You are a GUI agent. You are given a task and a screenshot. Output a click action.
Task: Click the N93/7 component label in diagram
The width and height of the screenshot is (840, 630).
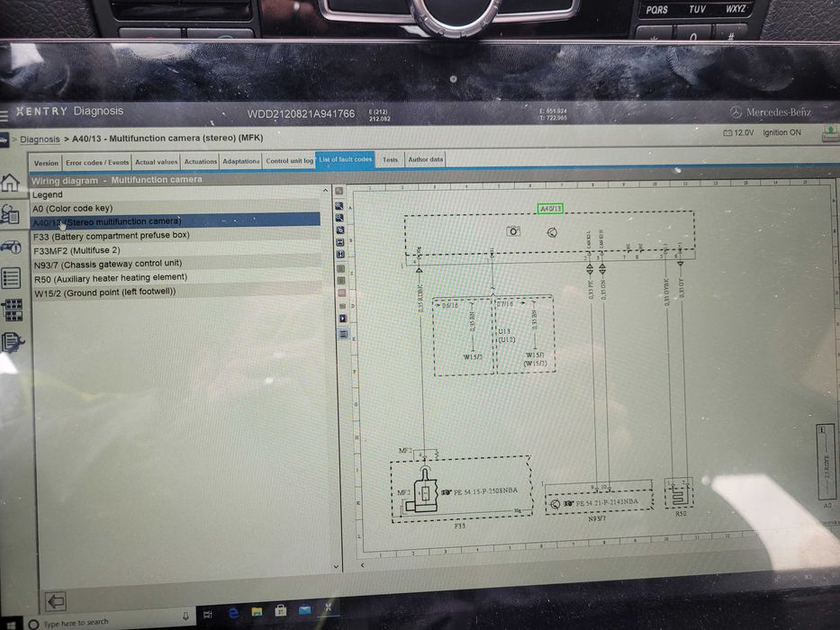pos(597,518)
